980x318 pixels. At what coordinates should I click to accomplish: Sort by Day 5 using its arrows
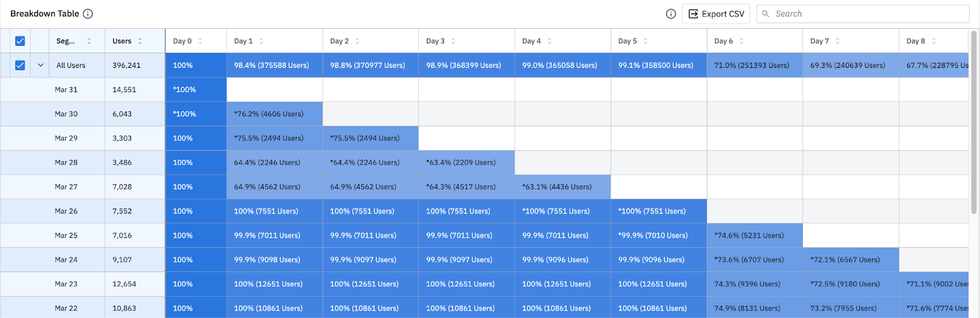click(x=646, y=41)
